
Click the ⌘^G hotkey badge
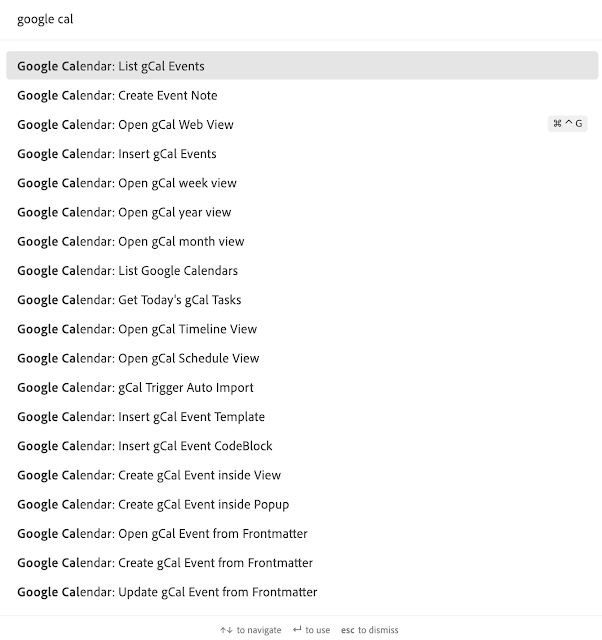pyautogui.click(x=567, y=124)
